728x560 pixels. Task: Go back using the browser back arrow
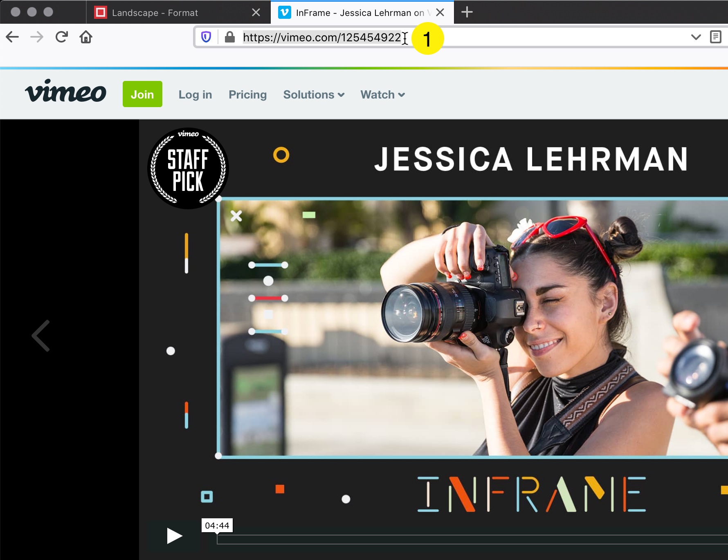click(12, 37)
